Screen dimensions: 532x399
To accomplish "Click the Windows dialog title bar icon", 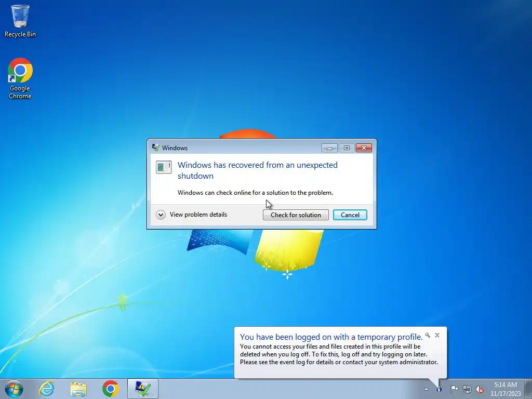I will [156, 148].
